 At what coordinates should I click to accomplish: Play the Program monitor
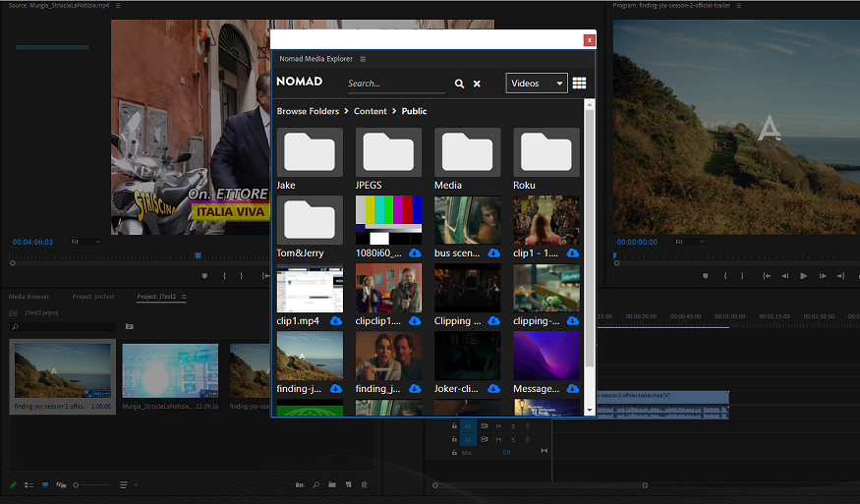[x=804, y=276]
